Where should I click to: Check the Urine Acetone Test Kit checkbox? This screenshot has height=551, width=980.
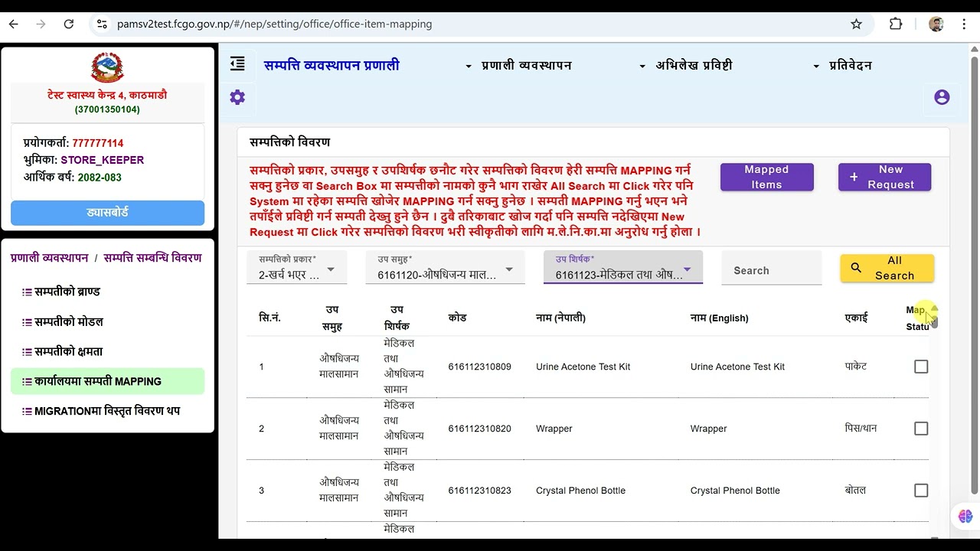(x=921, y=367)
